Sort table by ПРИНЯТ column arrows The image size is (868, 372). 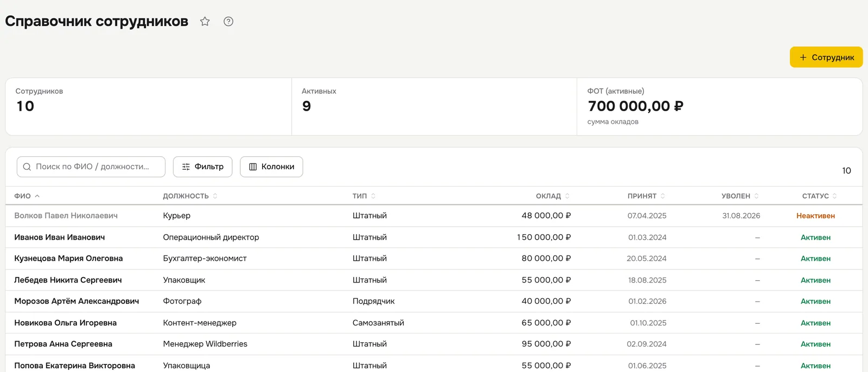663,196
